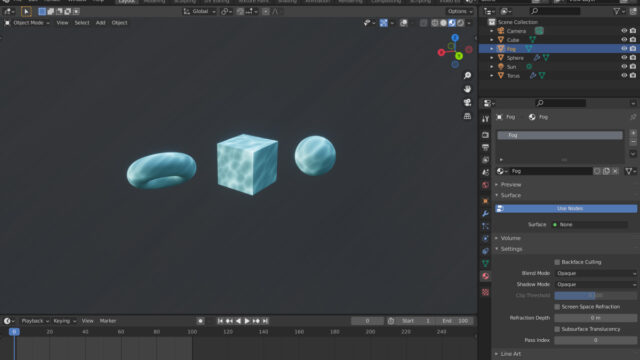Screen dimensions: 640x360
Task: Hide Sphere in viewport eye icon
Action: pyautogui.click(x=624, y=58)
